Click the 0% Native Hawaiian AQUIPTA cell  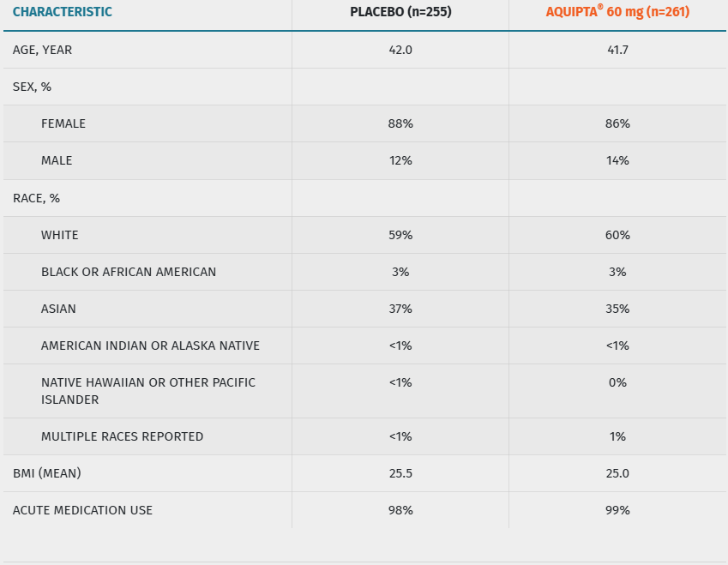[x=617, y=382]
